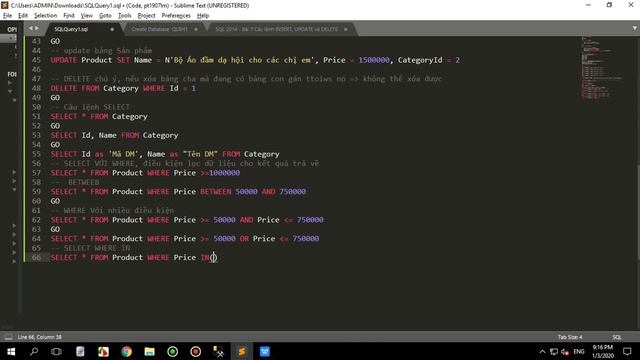Open the Project menu
Screen dimensions: 640x360
[x=147, y=16]
